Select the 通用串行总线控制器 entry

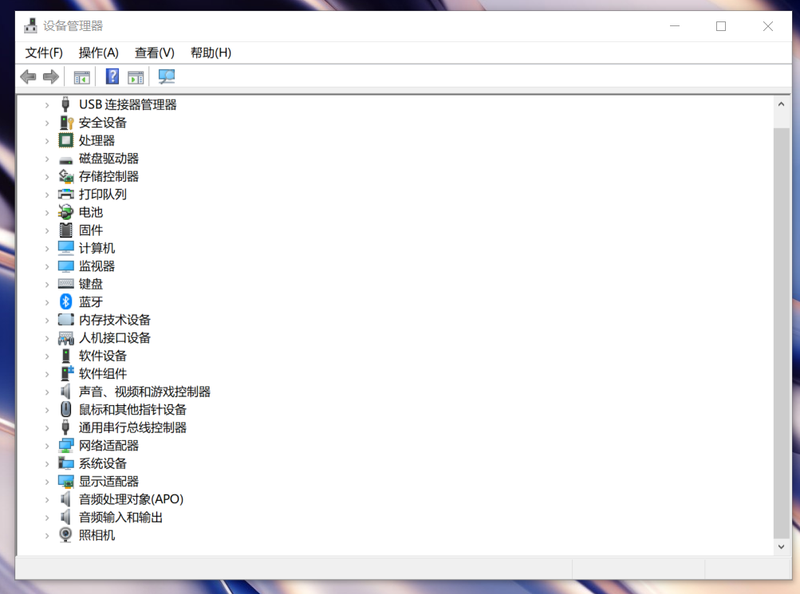click(132, 427)
